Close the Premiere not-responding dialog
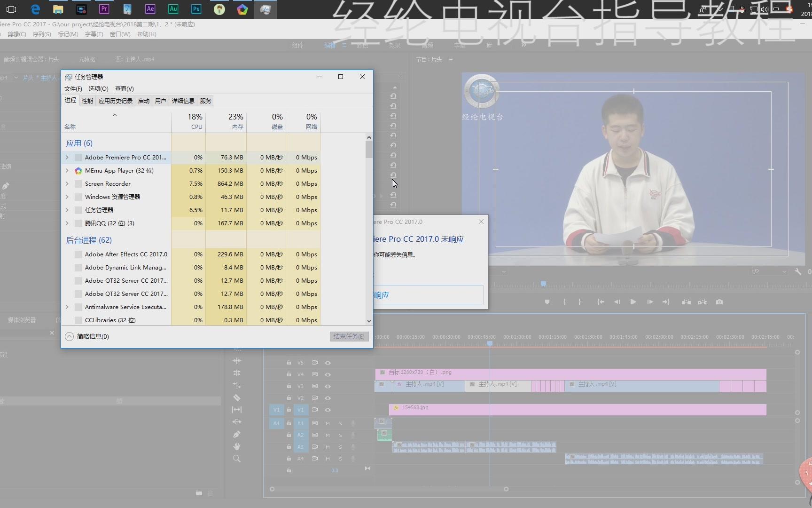Screen dimensions: 812x508 (481, 222)
